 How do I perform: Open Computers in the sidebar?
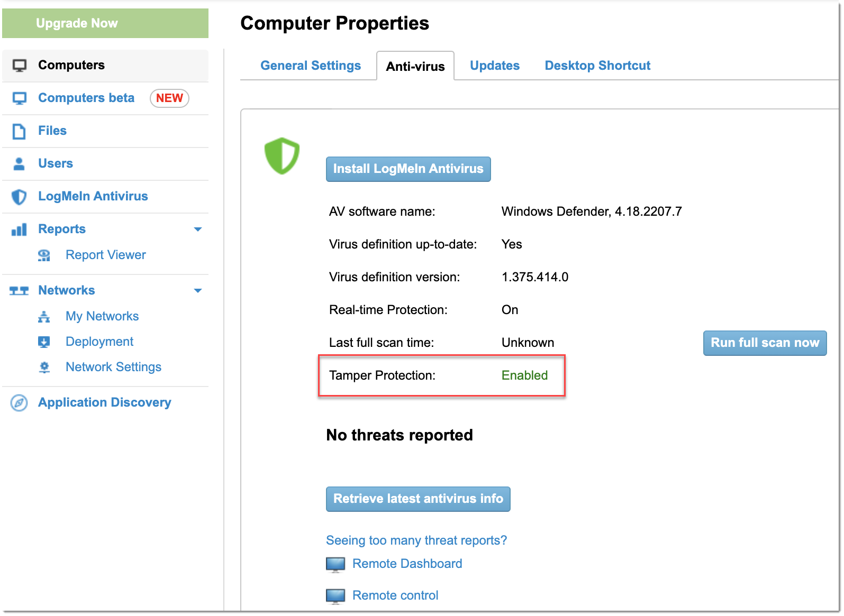point(71,65)
